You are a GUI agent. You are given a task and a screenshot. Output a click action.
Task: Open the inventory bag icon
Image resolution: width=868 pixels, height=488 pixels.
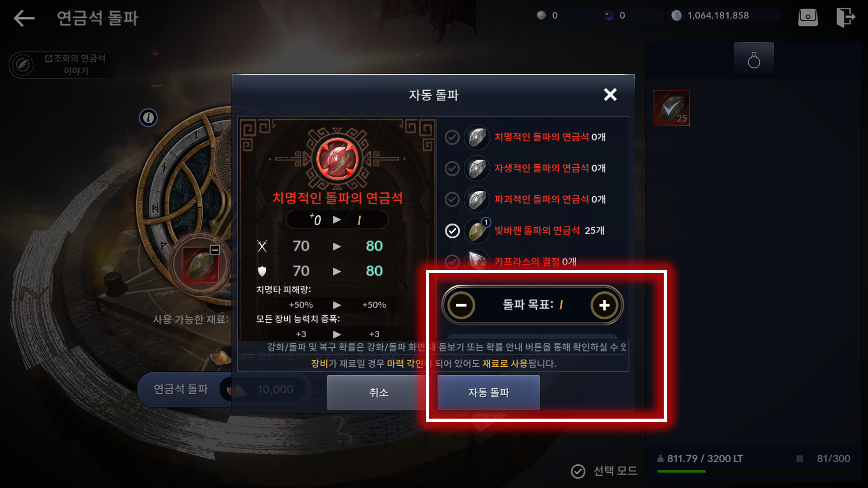(807, 17)
